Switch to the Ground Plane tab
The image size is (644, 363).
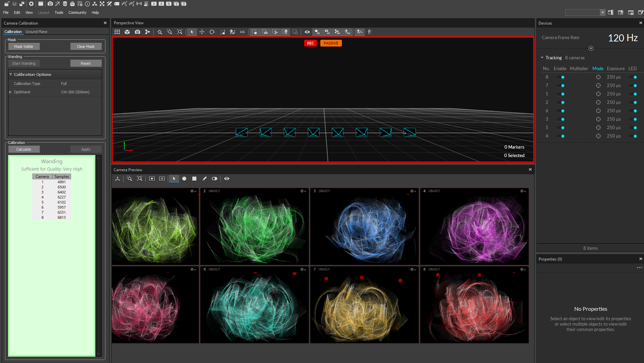pyautogui.click(x=36, y=32)
